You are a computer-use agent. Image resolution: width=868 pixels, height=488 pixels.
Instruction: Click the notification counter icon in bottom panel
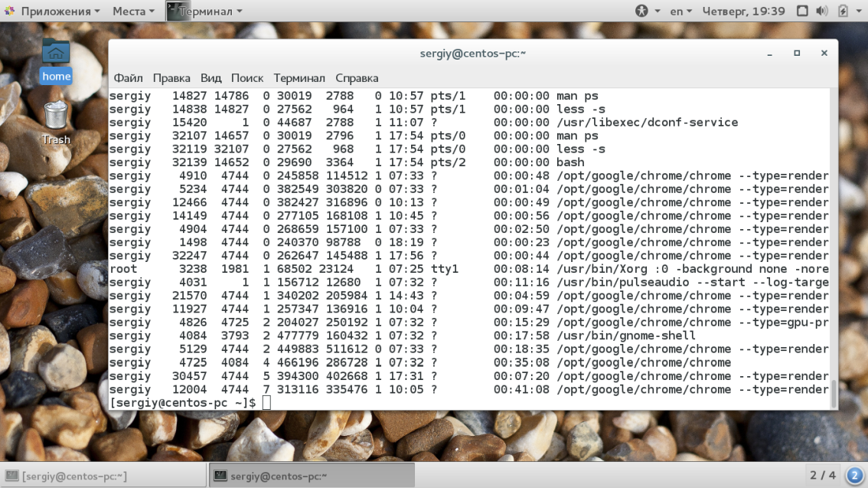pyautogui.click(x=855, y=474)
